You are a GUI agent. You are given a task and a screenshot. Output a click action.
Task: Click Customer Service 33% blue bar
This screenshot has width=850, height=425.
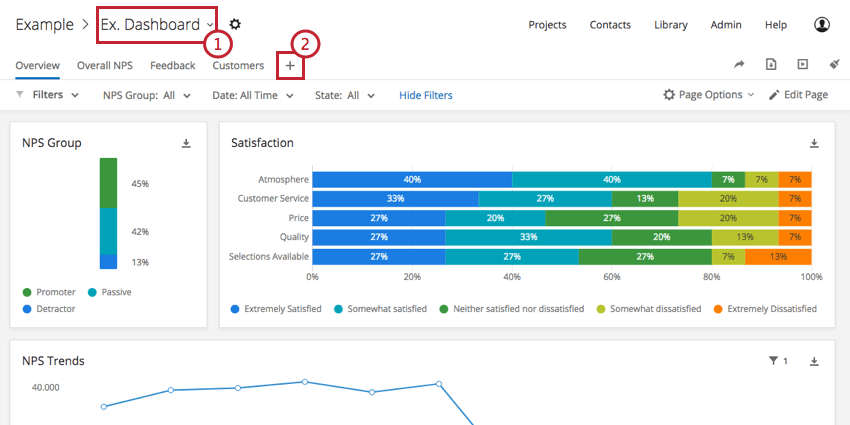pos(395,198)
